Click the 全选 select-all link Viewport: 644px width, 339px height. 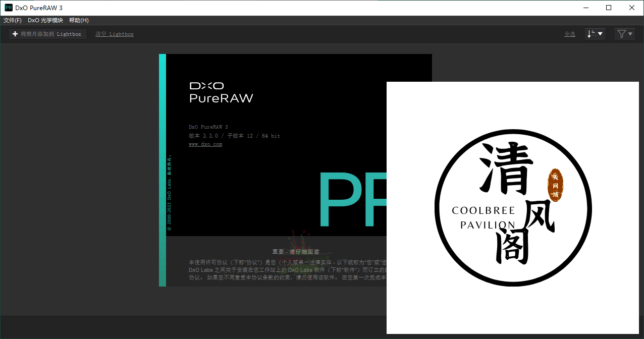point(570,34)
